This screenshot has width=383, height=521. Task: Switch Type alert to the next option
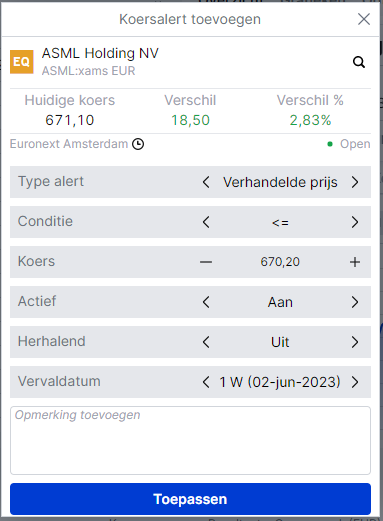(x=355, y=182)
